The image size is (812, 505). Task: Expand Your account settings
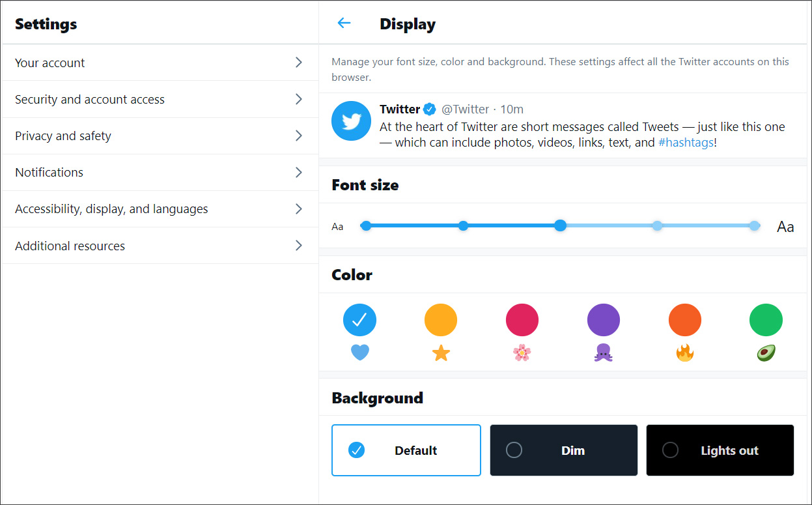click(x=159, y=63)
